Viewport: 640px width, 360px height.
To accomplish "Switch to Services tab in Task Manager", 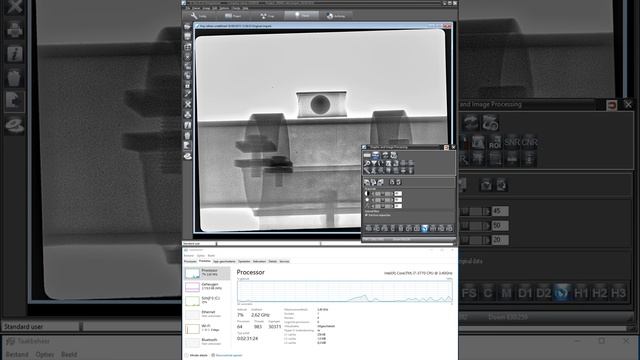I will [284, 261].
